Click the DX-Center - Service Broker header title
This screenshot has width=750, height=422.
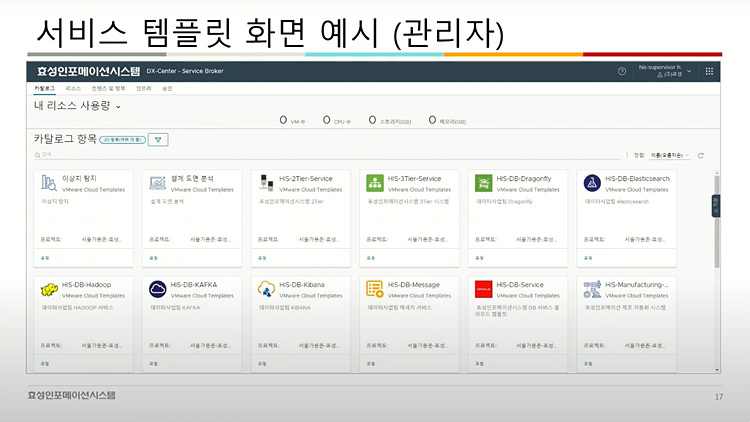[x=185, y=71]
